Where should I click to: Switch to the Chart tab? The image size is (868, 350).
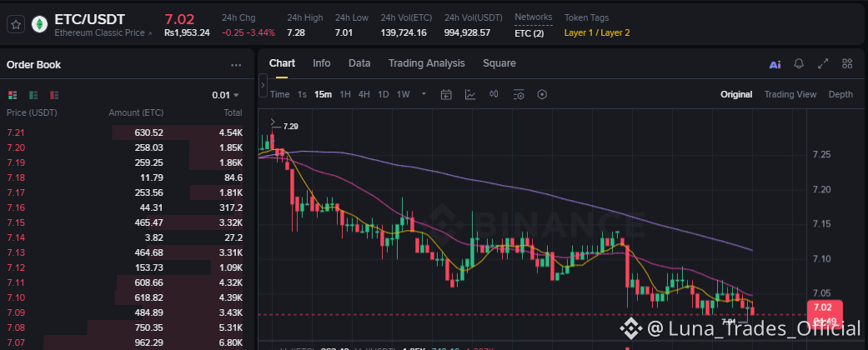pyautogui.click(x=282, y=63)
